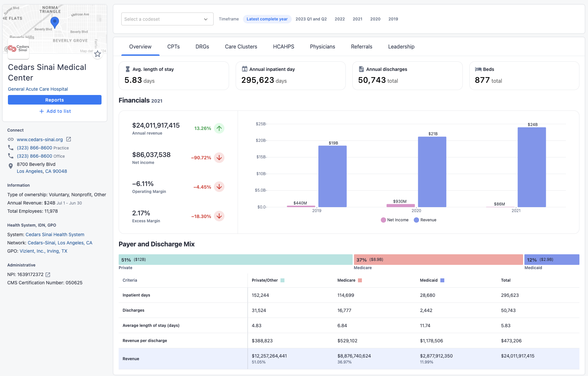Click the Medicare column color swatch
588x376 pixels.
pyautogui.click(x=360, y=280)
